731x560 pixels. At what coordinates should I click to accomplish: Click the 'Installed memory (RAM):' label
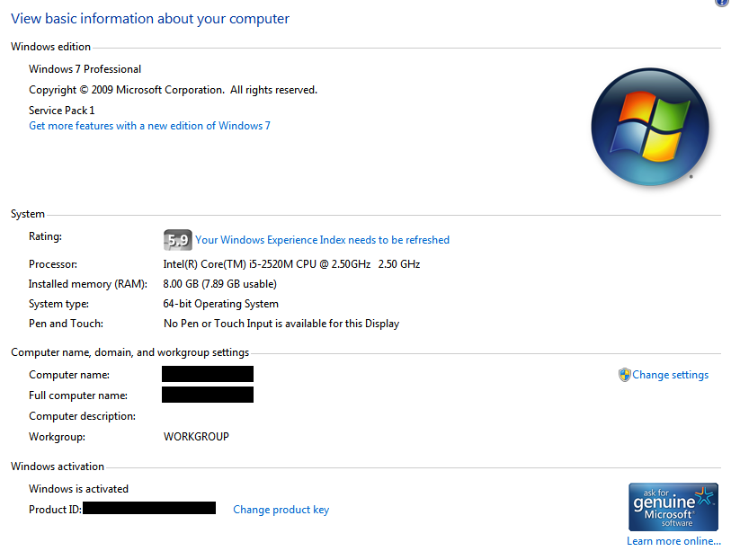pos(87,284)
